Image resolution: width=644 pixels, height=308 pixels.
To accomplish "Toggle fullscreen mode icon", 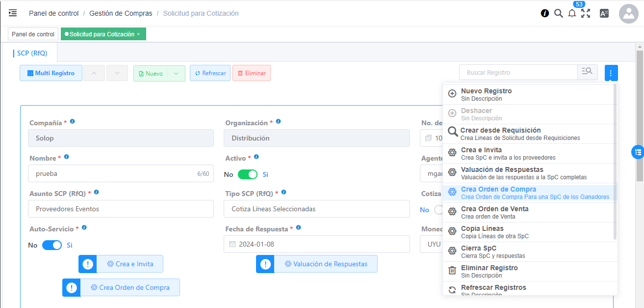I will [586, 13].
